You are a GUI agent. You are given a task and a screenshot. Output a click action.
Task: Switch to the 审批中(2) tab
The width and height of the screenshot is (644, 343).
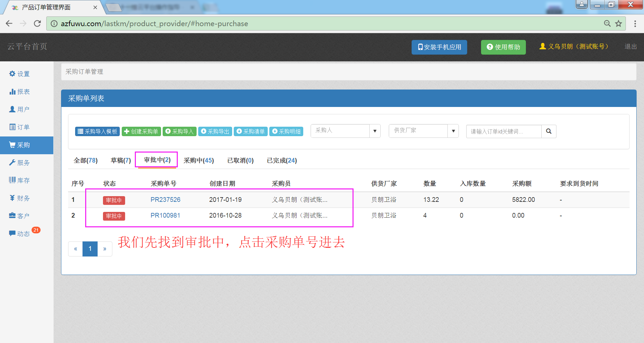click(157, 160)
